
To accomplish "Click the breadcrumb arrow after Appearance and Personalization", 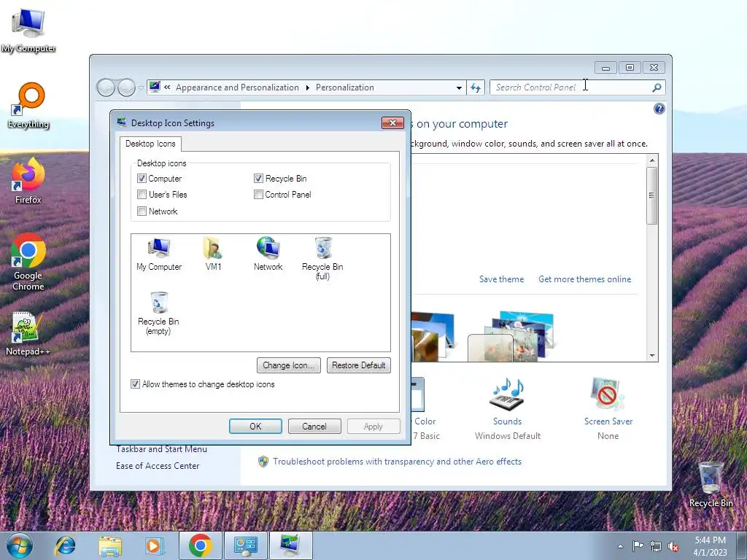I will pyautogui.click(x=307, y=87).
